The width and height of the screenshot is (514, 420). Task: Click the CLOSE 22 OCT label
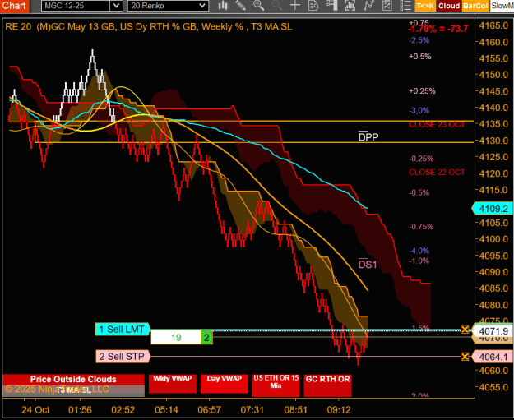pyautogui.click(x=437, y=173)
